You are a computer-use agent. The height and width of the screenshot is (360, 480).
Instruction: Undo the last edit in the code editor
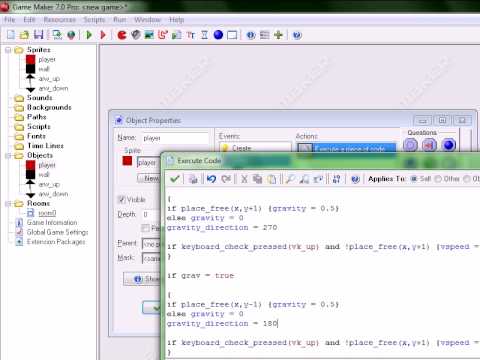[x=211, y=179]
